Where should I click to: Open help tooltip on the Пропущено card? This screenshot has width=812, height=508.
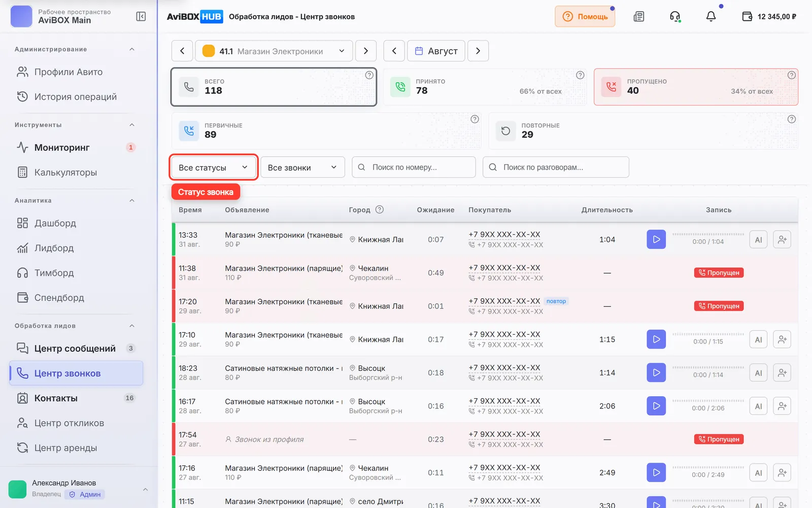tap(792, 75)
